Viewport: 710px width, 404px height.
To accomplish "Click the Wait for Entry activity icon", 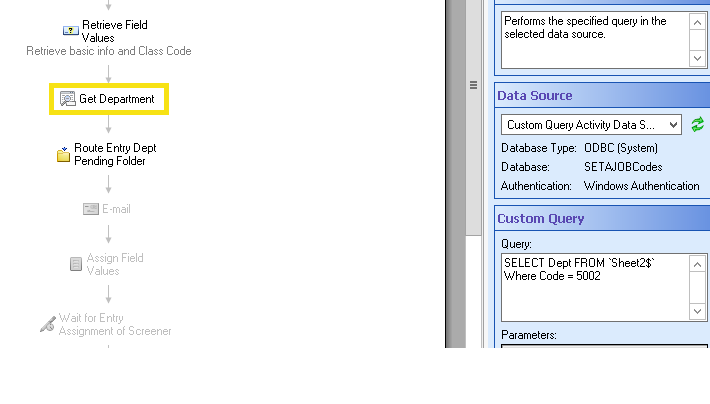I will [x=48, y=324].
